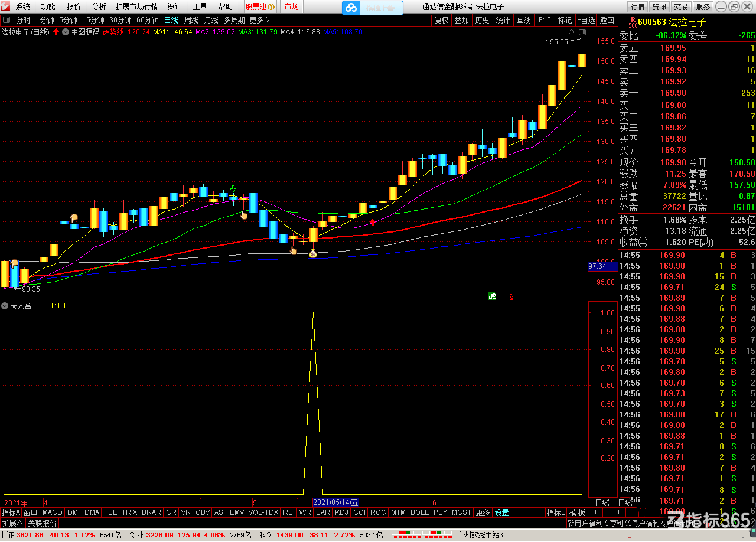756x542 pixels.
Task: Open the 工具 menu
Action: pos(200,7)
